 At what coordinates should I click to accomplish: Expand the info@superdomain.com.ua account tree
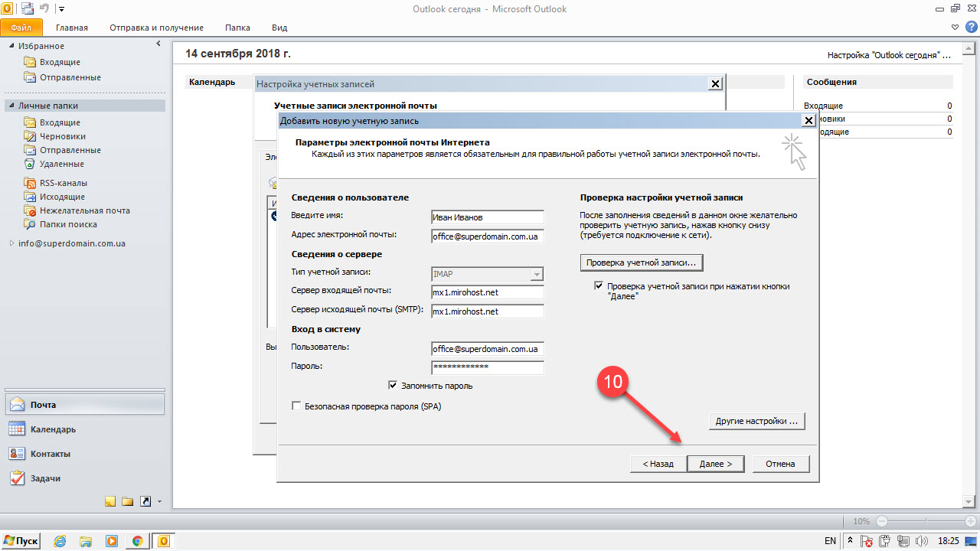tap(11, 243)
